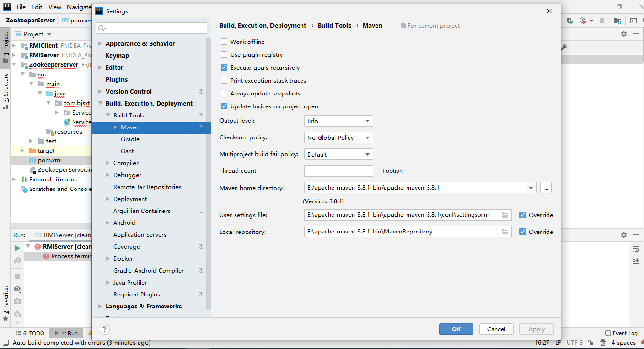This screenshot has width=644, height=349.
Task: Click the read-only lock icon in status bar
Action: (x=590, y=343)
